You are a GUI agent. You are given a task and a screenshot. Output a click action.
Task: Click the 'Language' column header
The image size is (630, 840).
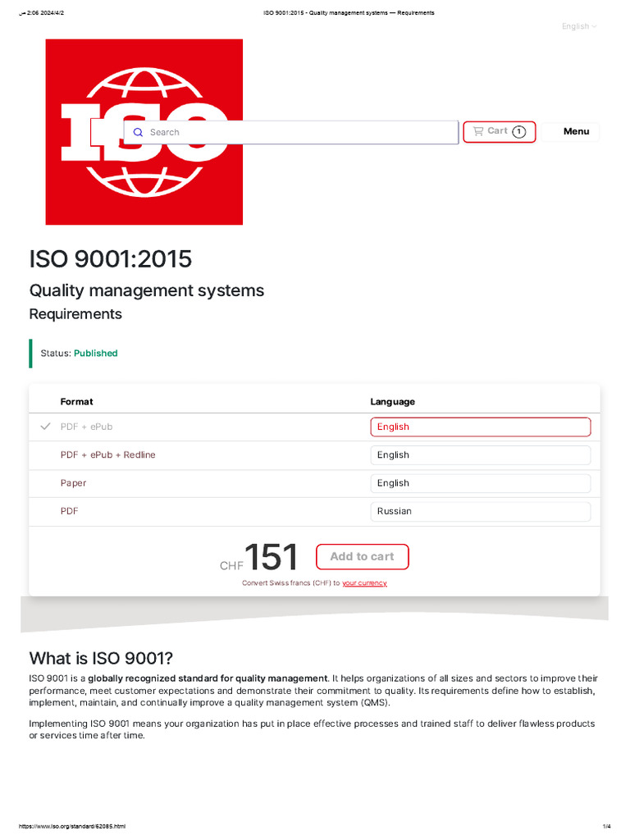[393, 401]
